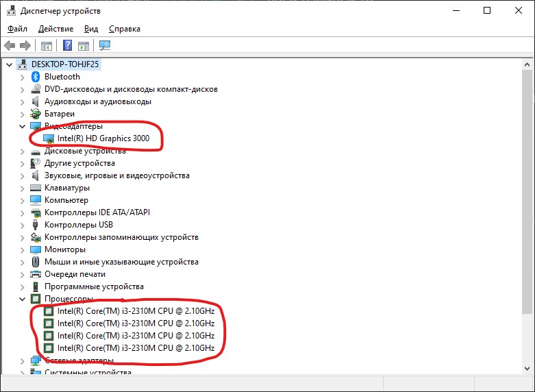Screen dimensions: 535x392
Task: Click the Мониторы display icon
Action: 36,249
